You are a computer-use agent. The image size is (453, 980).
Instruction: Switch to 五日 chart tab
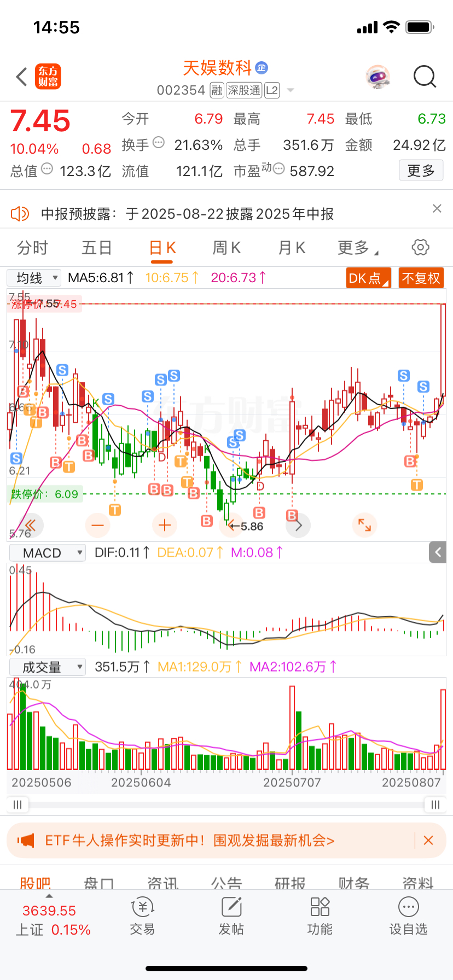[97, 248]
